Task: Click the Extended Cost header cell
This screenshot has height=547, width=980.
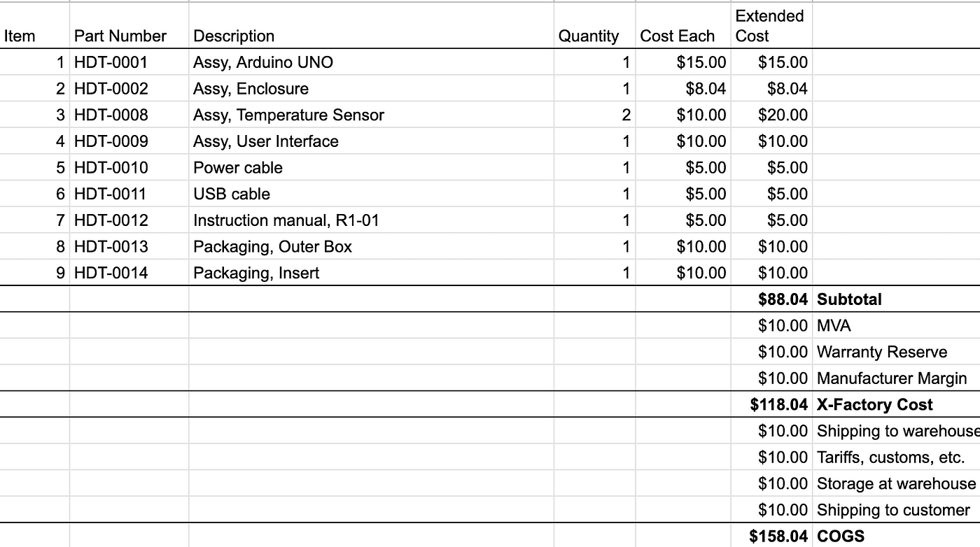Action: click(769, 26)
